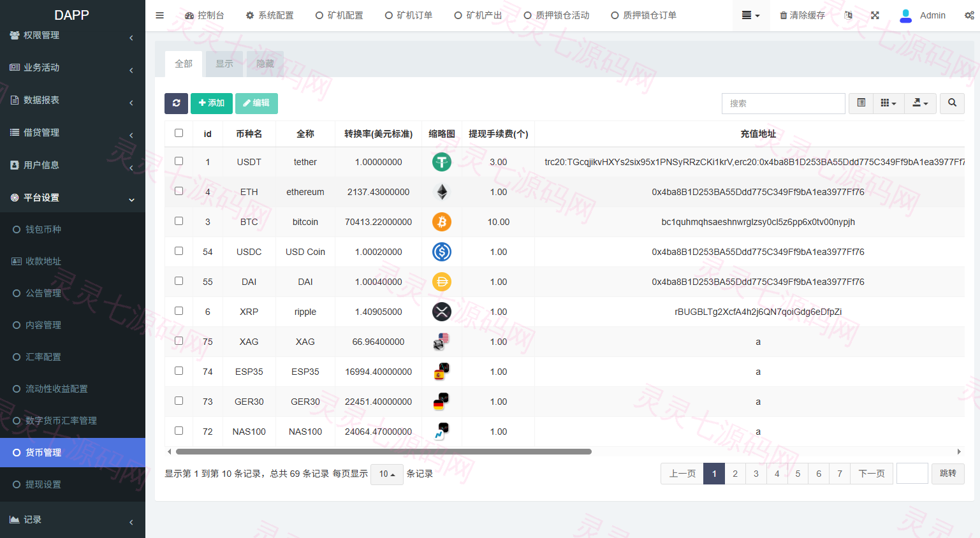The image size is (980, 538).
Task: Click the 编辑 edit button
Action: point(256,103)
